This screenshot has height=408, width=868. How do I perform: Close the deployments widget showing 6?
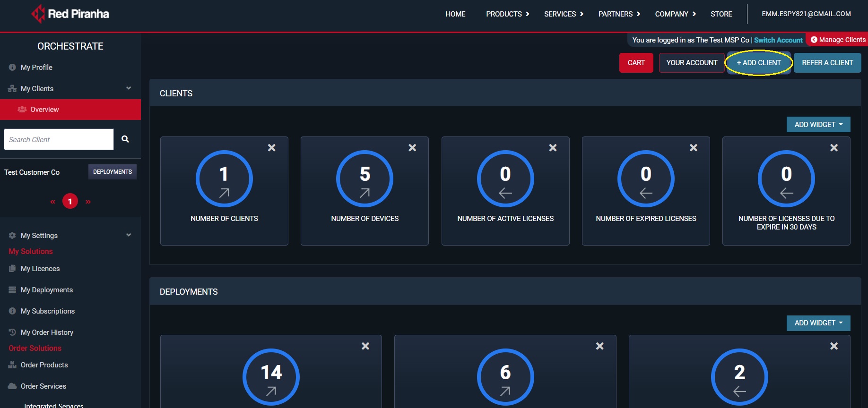599,346
